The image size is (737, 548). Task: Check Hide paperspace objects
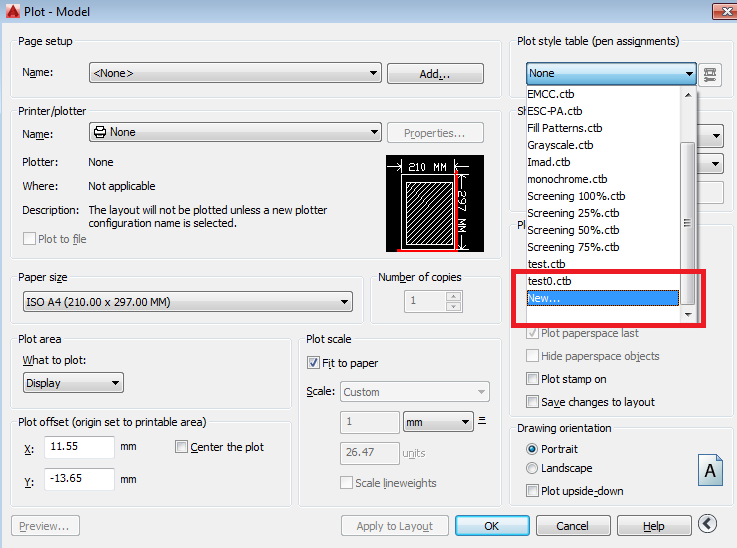[532, 356]
